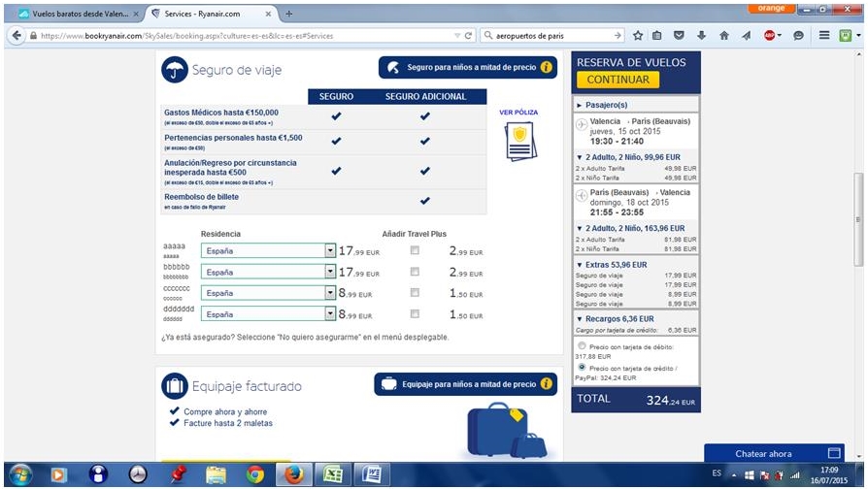This screenshot has width=868, height=489.
Task: Open the Firefox hamburger menu
Action: (x=824, y=35)
